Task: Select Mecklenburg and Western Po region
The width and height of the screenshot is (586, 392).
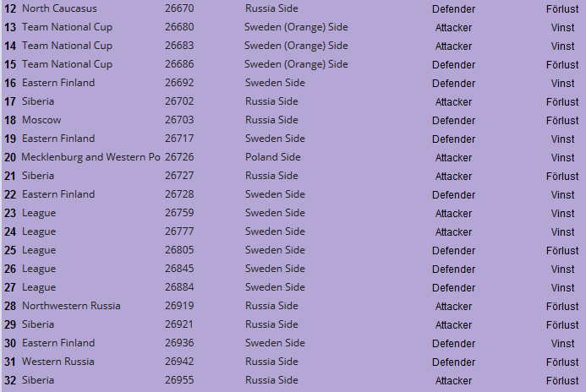Action: tap(90, 157)
